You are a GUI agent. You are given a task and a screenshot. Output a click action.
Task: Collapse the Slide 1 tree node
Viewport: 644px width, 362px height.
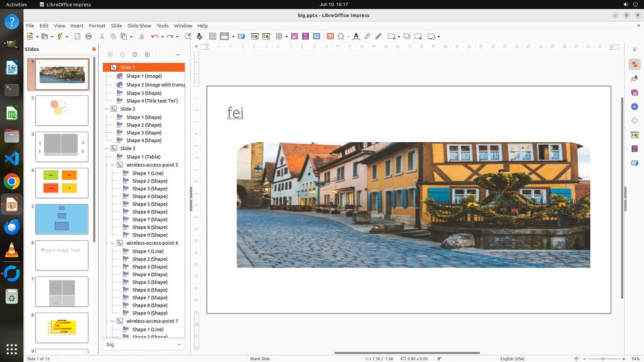(106, 67)
